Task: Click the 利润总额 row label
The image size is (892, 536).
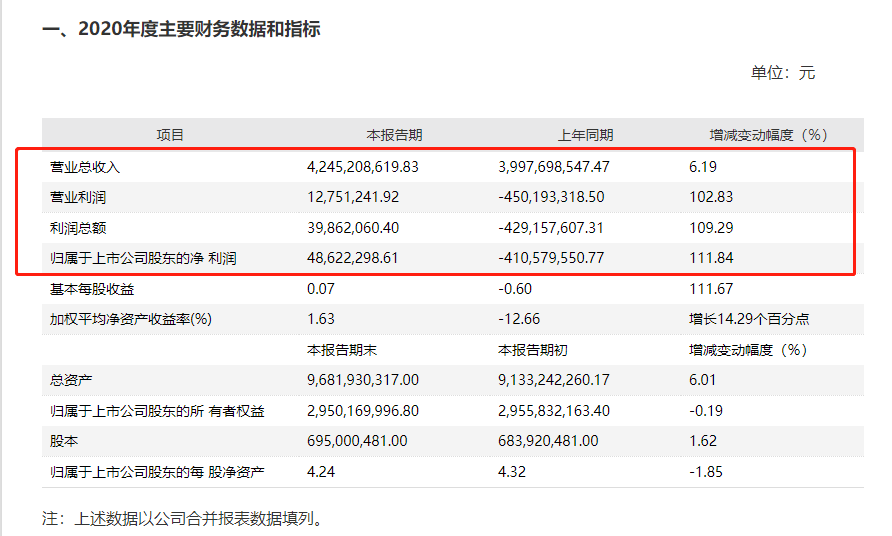Action: click(78, 228)
